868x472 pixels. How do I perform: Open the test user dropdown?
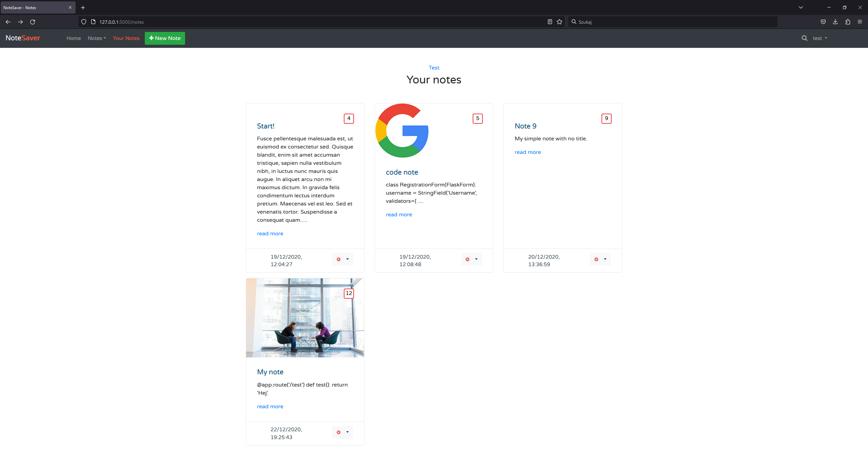819,38
